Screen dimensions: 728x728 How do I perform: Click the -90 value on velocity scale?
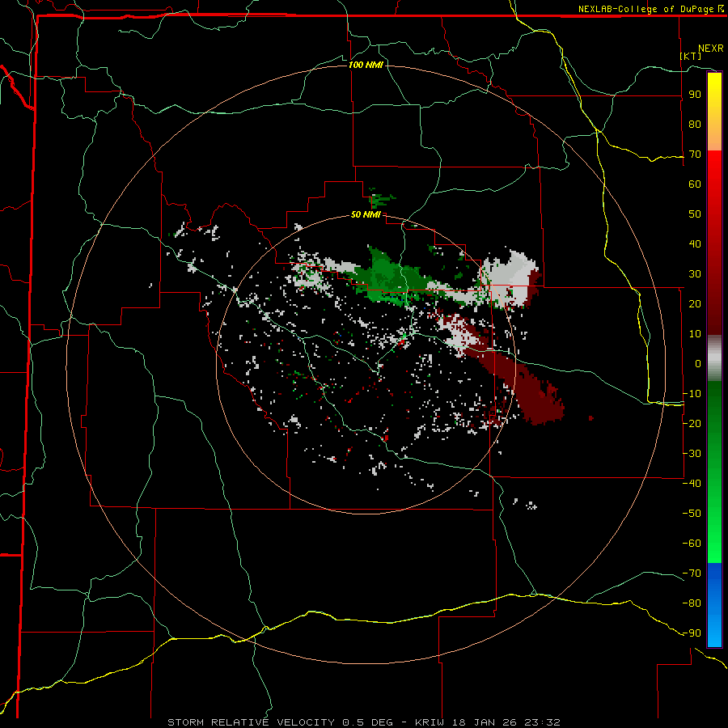pyautogui.click(x=692, y=633)
